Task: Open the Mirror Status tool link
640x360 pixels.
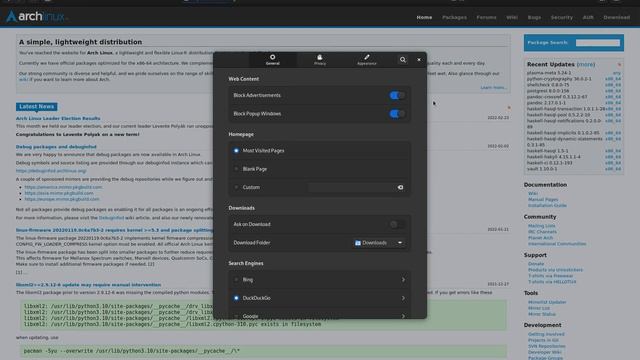Action: click(542, 314)
